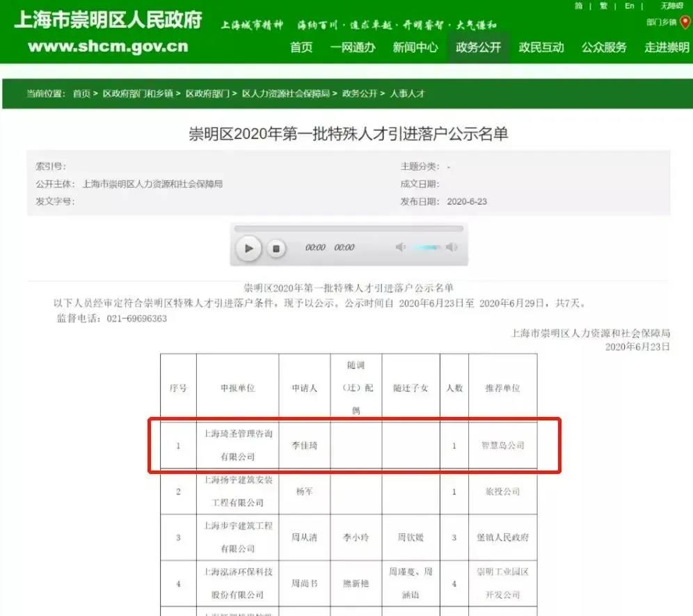Open the 无障碍 accessibility option

[672, 6]
